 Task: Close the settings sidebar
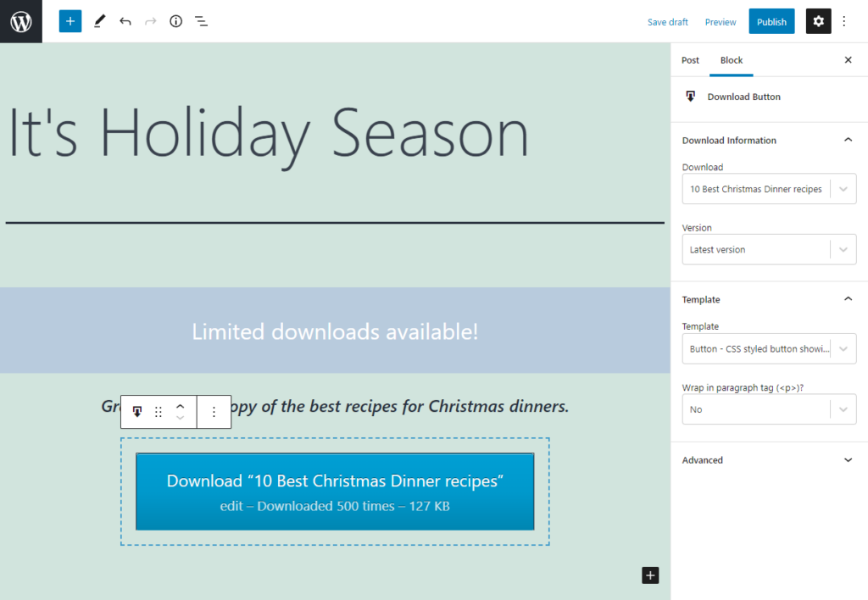848,60
